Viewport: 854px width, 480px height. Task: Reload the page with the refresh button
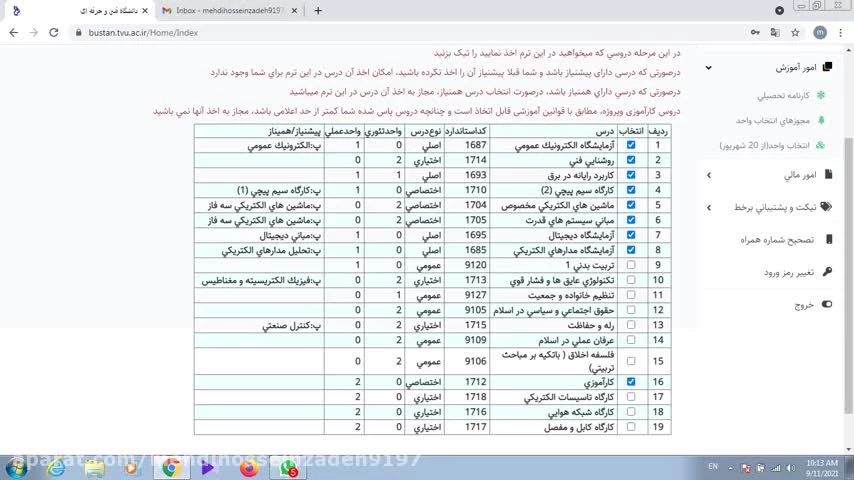point(57,32)
